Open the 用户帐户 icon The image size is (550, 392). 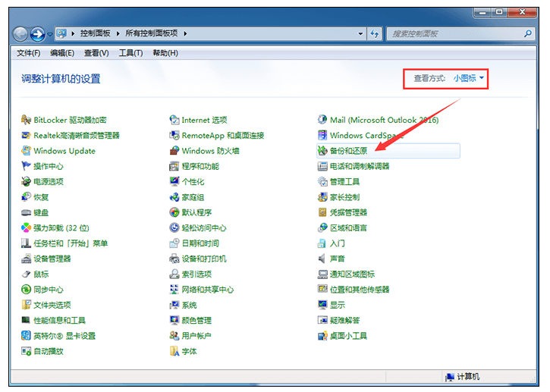pos(174,336)
